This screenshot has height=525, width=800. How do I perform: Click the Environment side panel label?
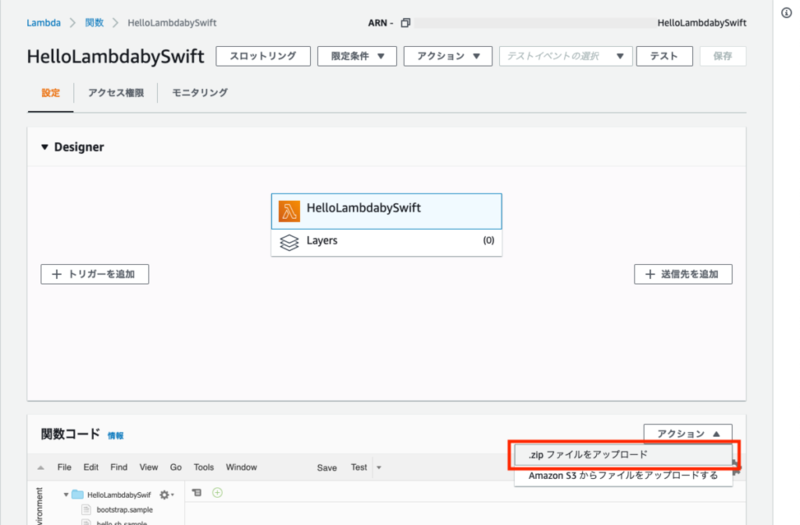click(40, 506)
